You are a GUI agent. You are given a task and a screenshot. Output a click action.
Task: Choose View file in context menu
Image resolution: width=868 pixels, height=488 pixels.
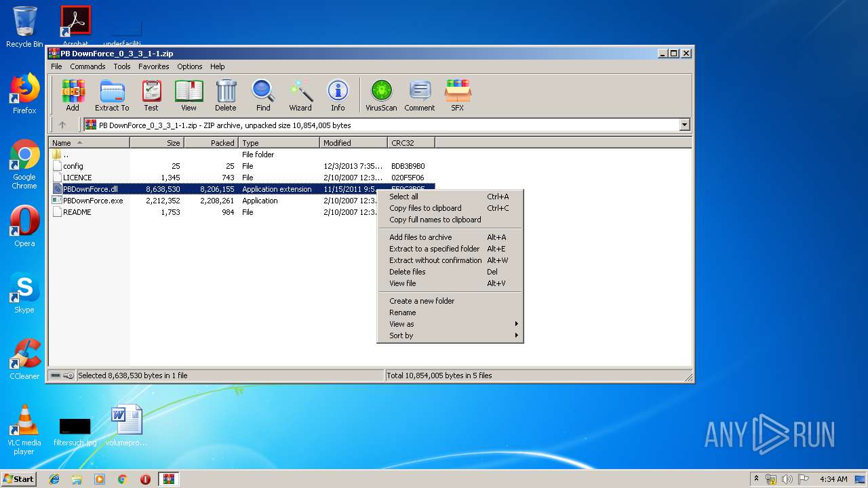click(450, 283)
